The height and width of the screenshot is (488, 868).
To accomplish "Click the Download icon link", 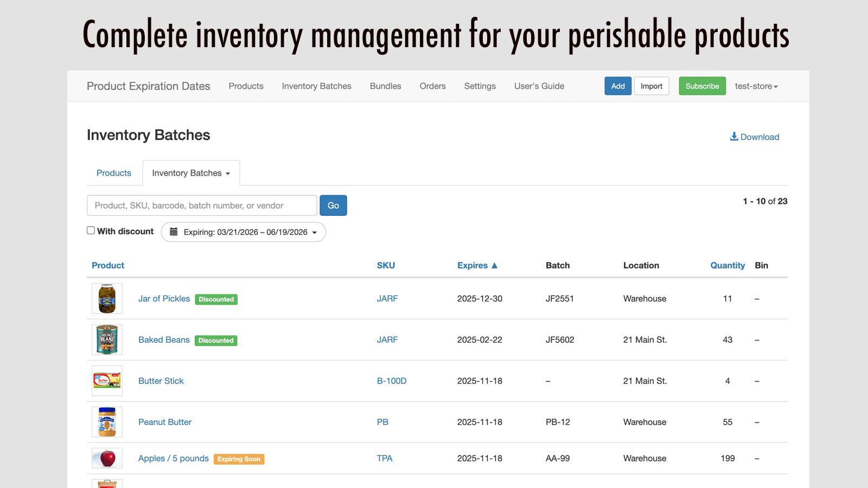I will 755,137.
